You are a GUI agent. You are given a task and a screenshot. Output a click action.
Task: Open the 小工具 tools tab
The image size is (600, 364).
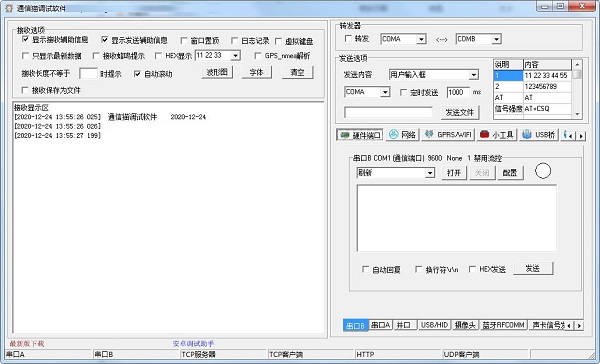click(497, 135)
